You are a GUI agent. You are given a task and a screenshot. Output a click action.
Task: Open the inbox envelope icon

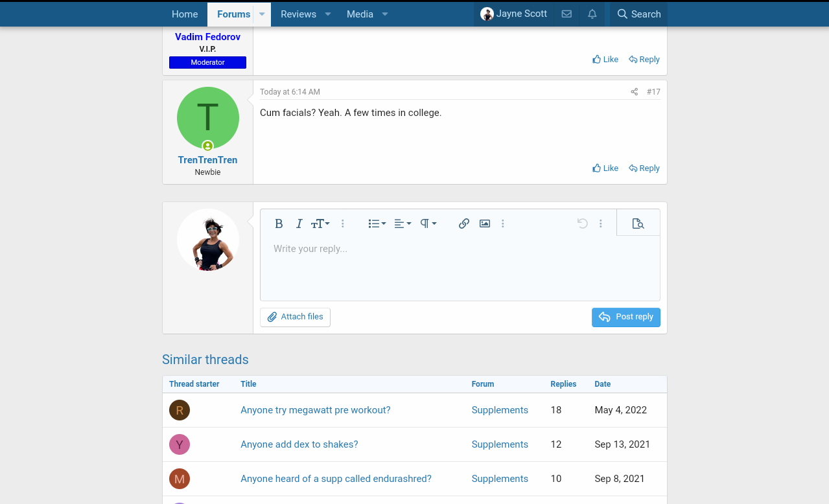tap(566, 14)
